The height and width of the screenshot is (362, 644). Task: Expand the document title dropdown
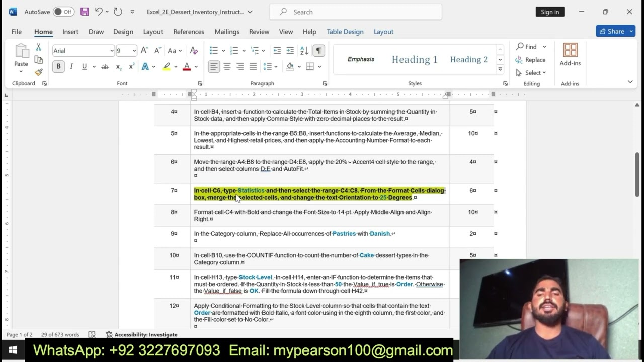pos(250,12)
